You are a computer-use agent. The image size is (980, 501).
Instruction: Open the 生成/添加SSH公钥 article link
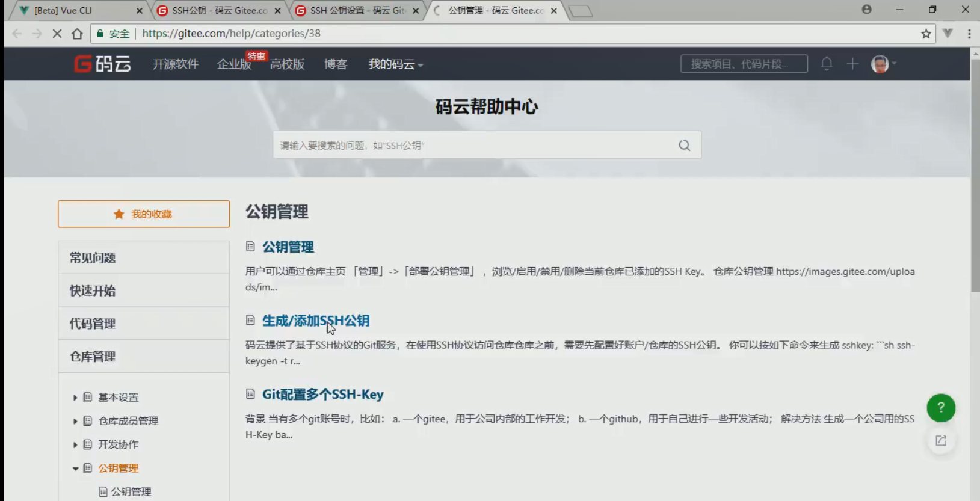pos(316,321)
